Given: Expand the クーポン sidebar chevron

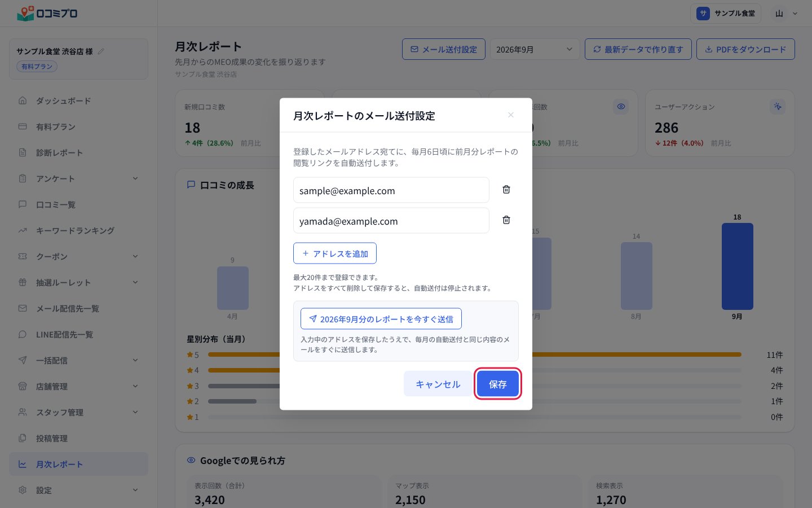Looking at the screenshot, I should pos(135,256).
